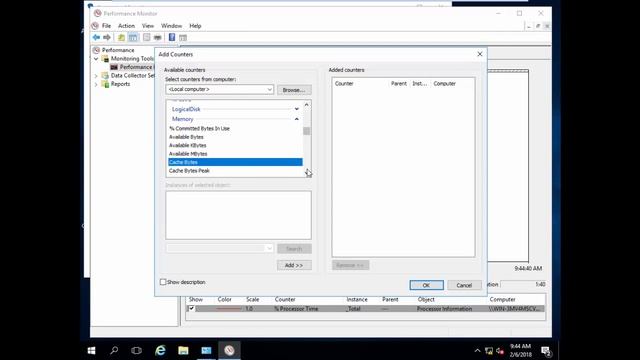The width and height of the screenshot is (640, 360).
Task: Click the Browse... button
Action: [x=294, y=90]
